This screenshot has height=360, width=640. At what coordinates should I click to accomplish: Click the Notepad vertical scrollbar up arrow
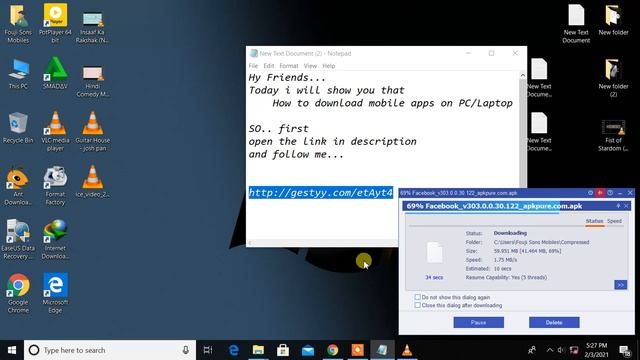click(522, 76)
